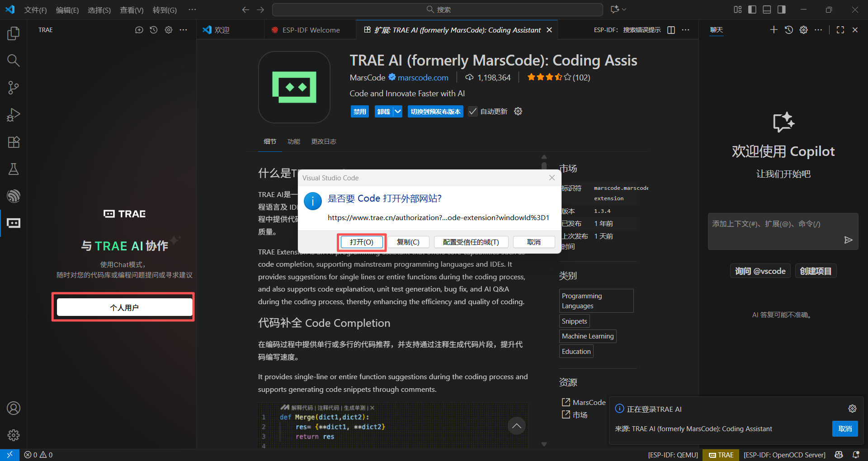868x461 pixels.
Task: Open the Search view in activity bar
Action: coord(14,61)
